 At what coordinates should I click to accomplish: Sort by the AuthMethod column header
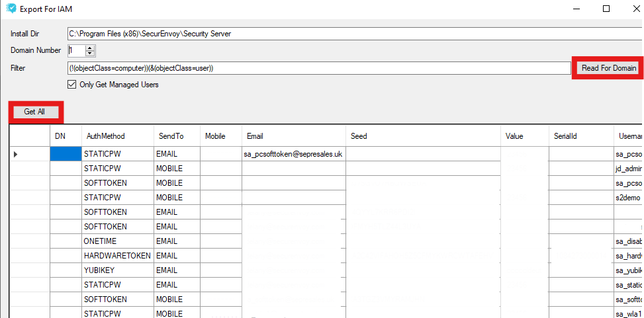tap(118, 136)
